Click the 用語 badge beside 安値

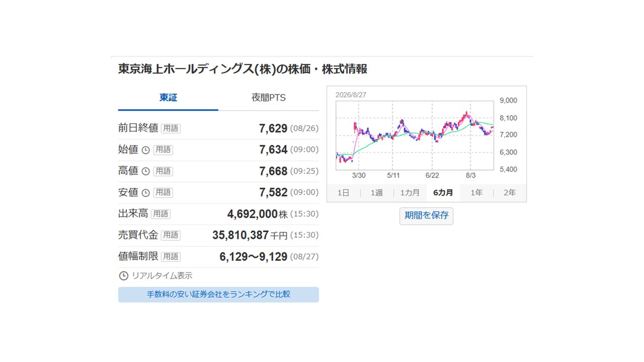[x=163, y=193]
